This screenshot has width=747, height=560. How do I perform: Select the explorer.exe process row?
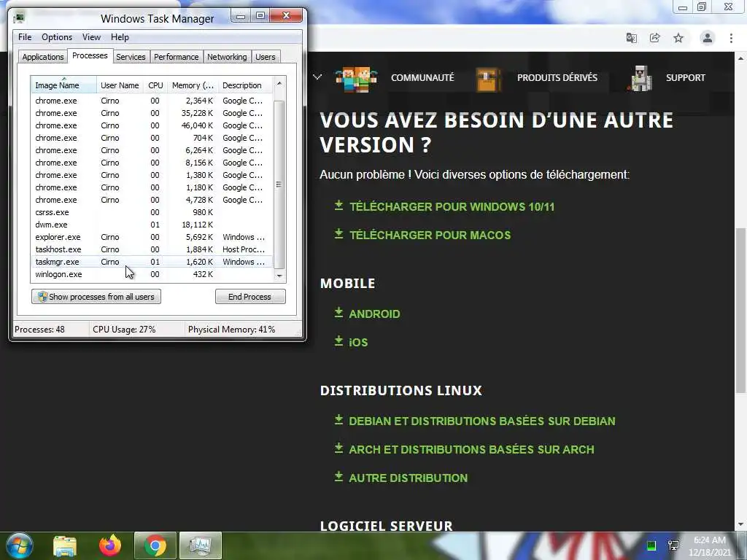(152, 237)
